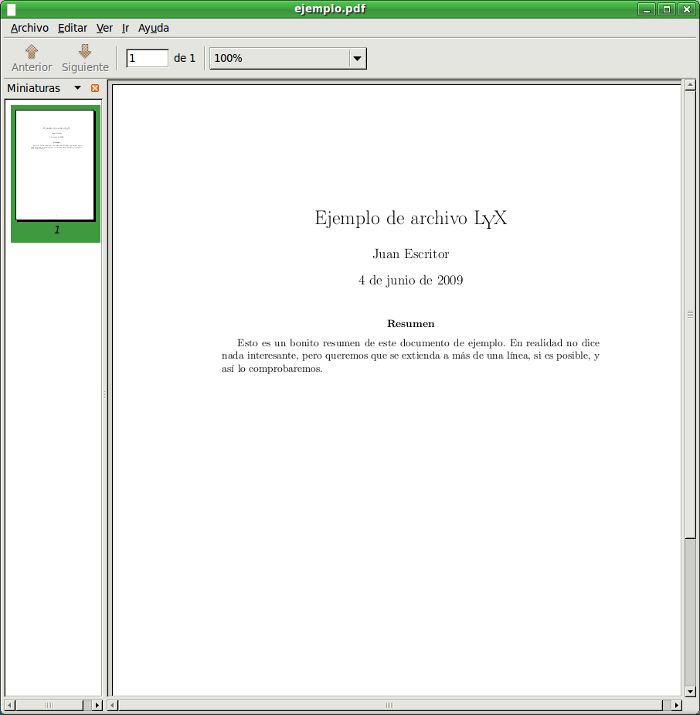
Task: Click the Siguiente down-arrow icon
Action: pos(85,51)
